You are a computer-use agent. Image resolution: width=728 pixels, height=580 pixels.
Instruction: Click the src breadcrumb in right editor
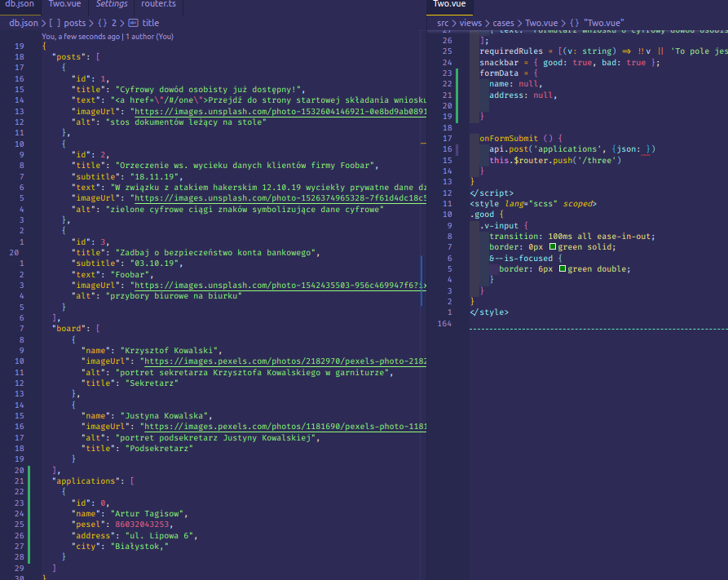[x=443, y=23]
